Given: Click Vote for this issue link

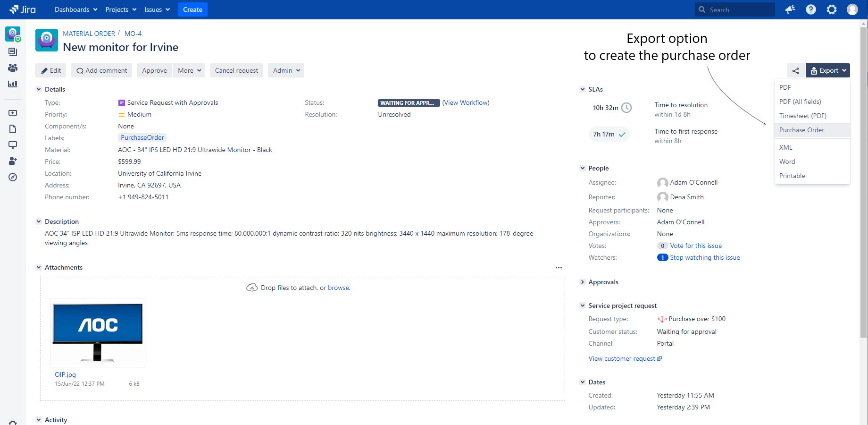Looking at the screenshot, I should tap(696, 246).
